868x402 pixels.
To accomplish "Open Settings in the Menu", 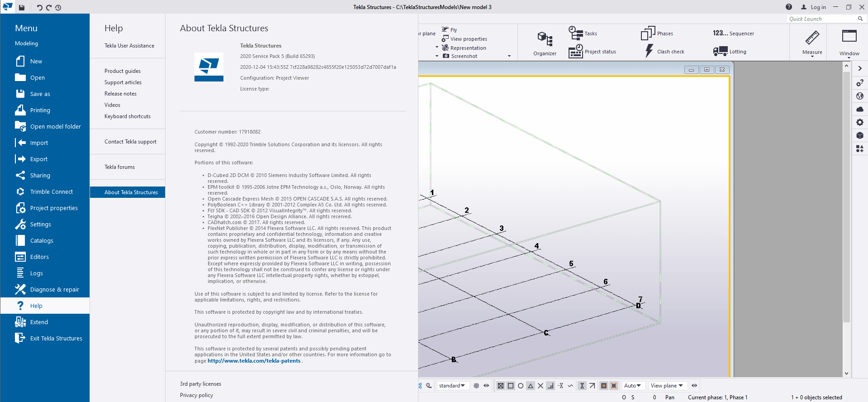I will click(x=45, y=224).
